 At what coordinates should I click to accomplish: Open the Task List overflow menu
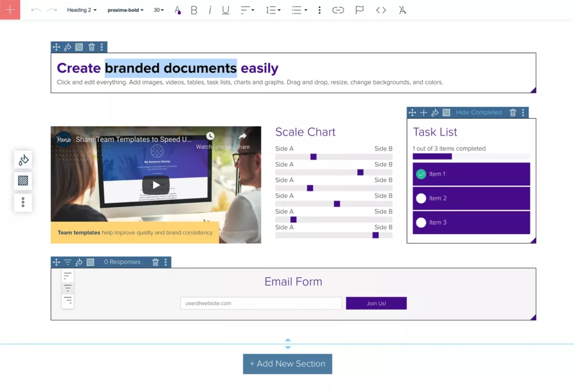(523, 112)
